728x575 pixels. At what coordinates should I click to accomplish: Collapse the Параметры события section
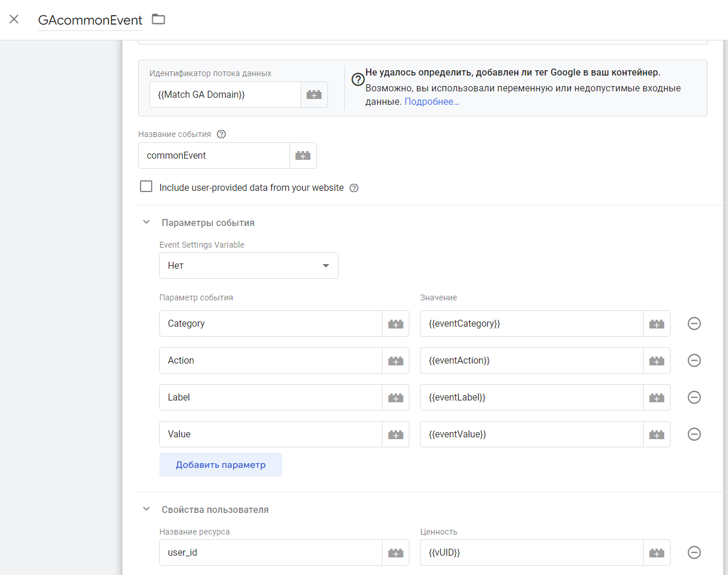(x=146, y=223)
